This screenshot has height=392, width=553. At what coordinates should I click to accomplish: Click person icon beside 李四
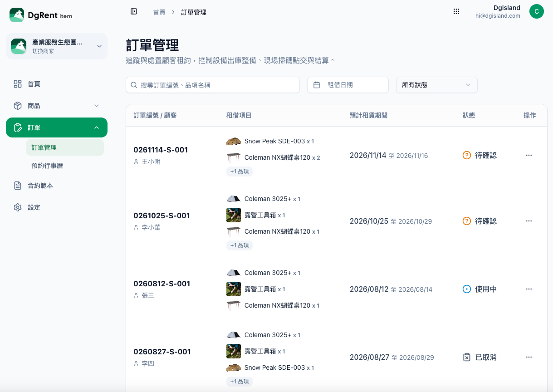coord(136,363)
